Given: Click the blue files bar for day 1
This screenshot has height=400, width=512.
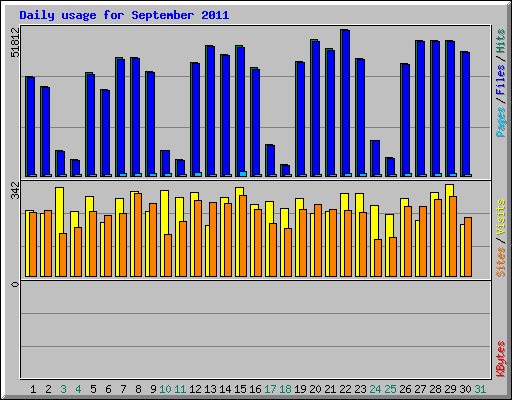Looking at the screenshot, I should pyautogui.click(x=31, y=127).
